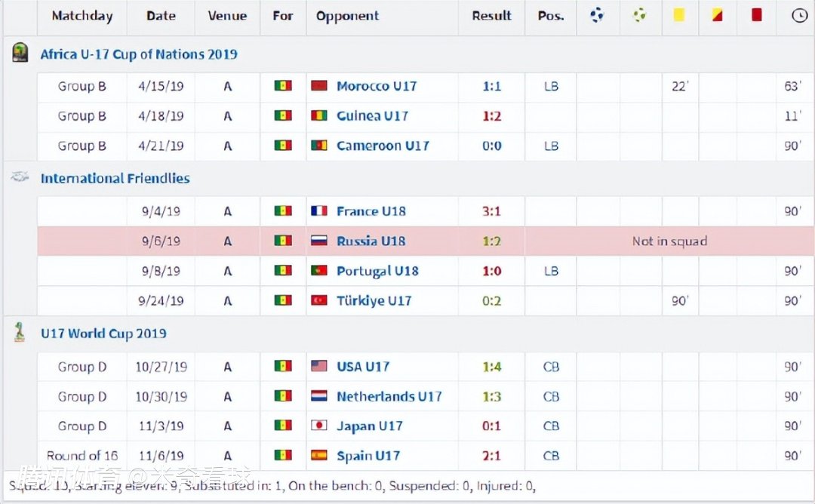Viewport: 815px width, 504px height.
Task: Click the second yellow card header icon
Action: click(x=717, y=15)
